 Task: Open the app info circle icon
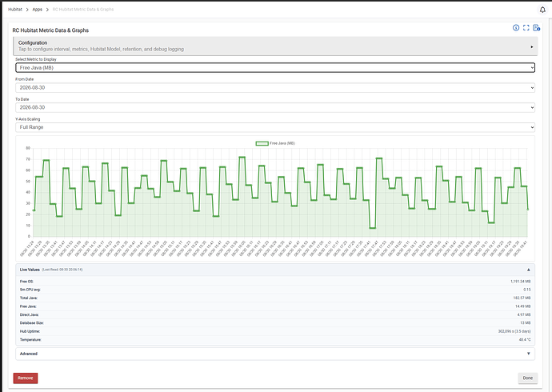(516, 28)
